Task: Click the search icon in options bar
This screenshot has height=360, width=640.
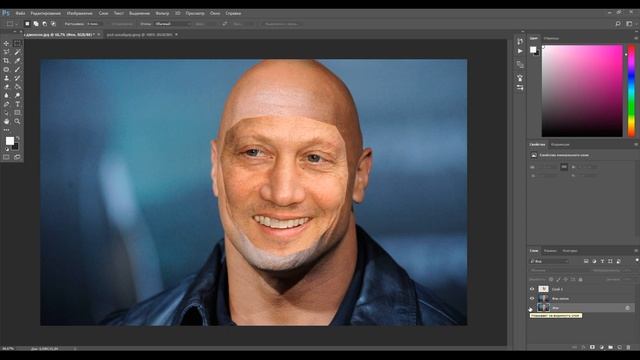Action: click(618, 24)
